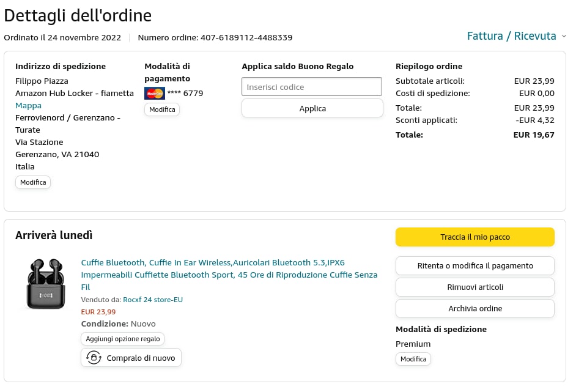The height and width of the screenshot is (392, 576).
Task: Click Modifica under Modalità di spedizione
Action: point(413,359)
